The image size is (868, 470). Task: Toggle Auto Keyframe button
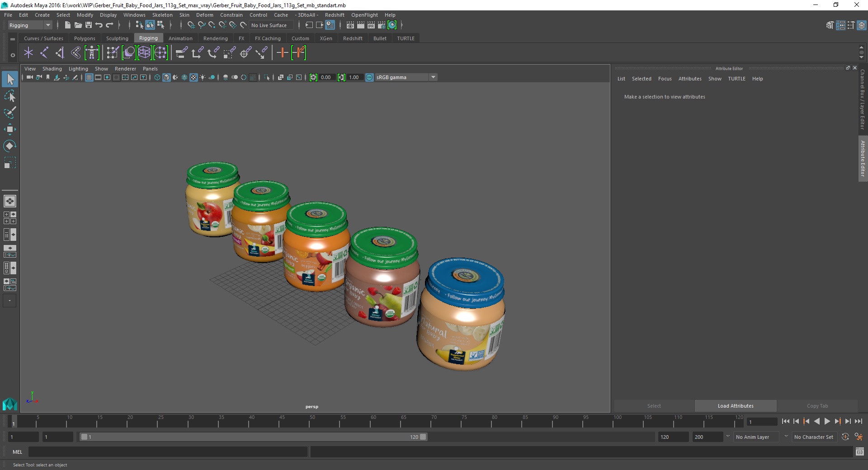845,437
